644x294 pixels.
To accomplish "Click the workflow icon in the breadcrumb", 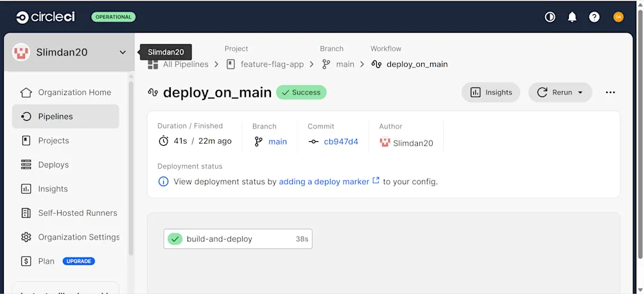I will [x=377, y=64].
